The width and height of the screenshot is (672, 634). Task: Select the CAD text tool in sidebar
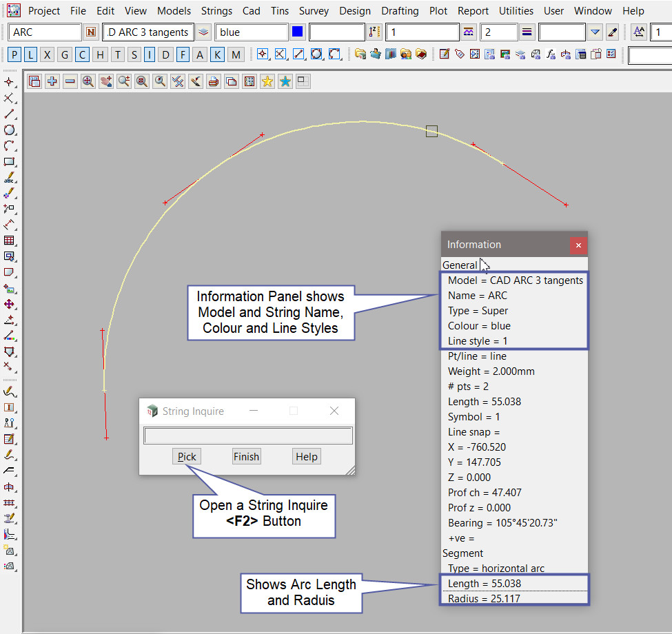tap(10, 178)
